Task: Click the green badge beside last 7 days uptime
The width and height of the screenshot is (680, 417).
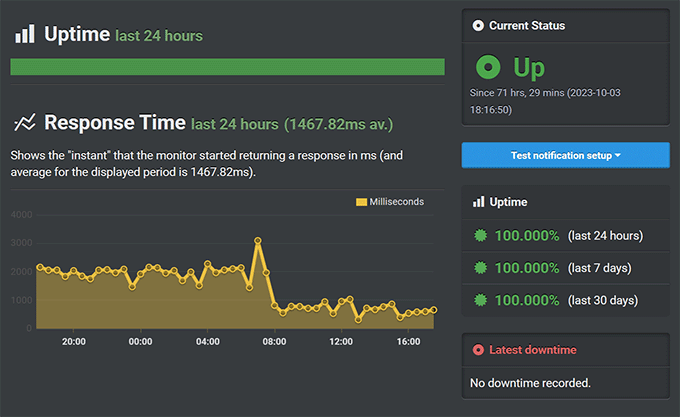Action: pyautogui.click(x=481, y=268)
